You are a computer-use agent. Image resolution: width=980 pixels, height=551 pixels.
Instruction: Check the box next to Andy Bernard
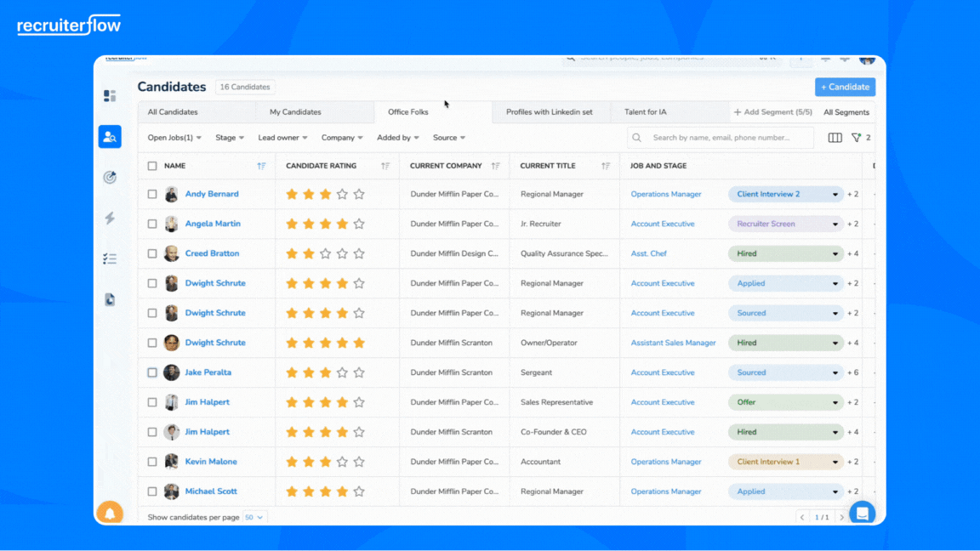(152, 195)
